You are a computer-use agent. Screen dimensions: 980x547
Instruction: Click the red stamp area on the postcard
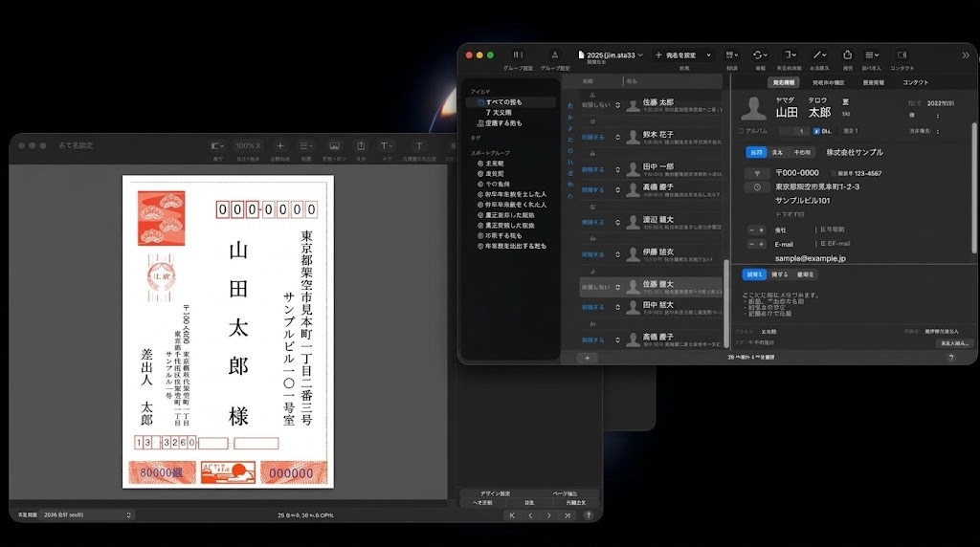[x=161, y=218]
